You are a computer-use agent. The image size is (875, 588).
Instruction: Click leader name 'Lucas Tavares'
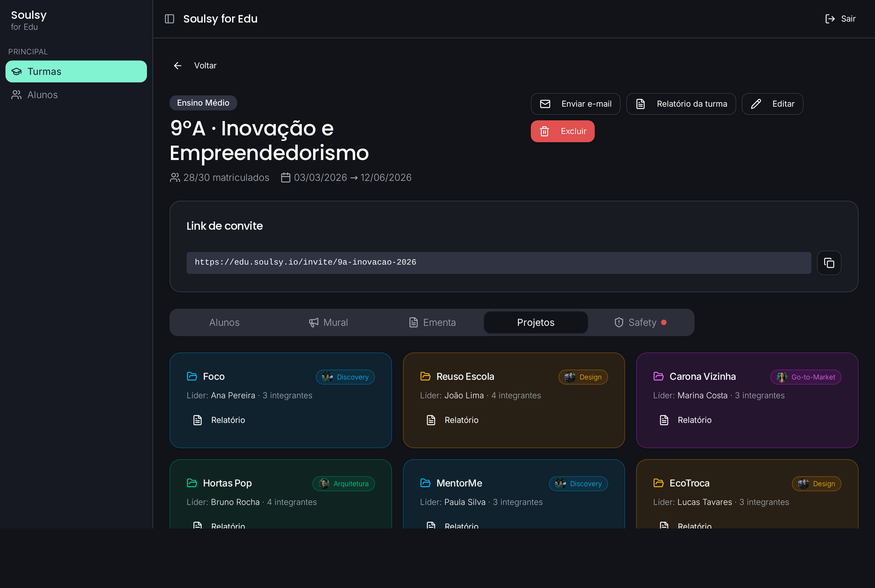click(x=704, y=502)
